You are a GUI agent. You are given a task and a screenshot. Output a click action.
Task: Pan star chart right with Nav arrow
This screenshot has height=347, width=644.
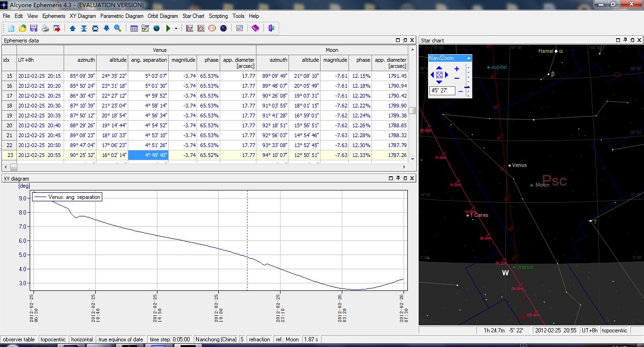446,75
